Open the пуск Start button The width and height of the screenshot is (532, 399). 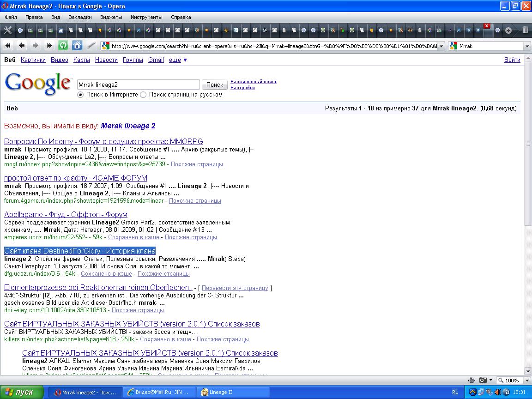pos(22,392)
